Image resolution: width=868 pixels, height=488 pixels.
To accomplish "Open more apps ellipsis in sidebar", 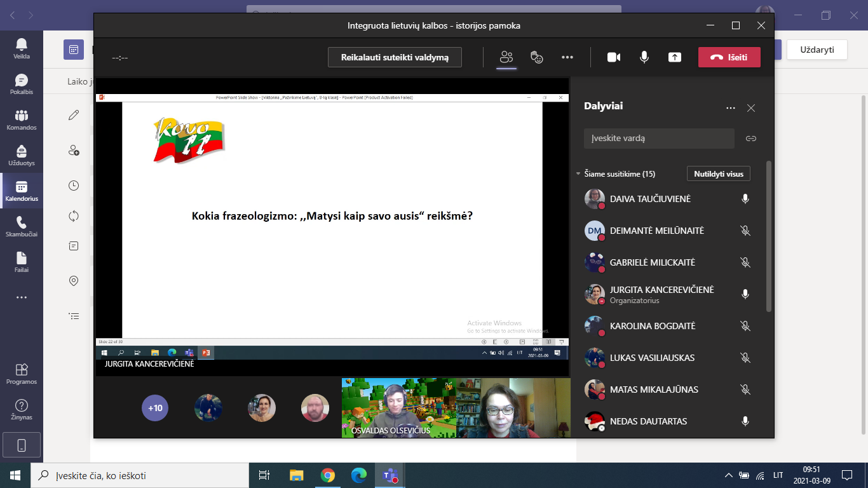I will pyautogui.click(x=22, y=297).
